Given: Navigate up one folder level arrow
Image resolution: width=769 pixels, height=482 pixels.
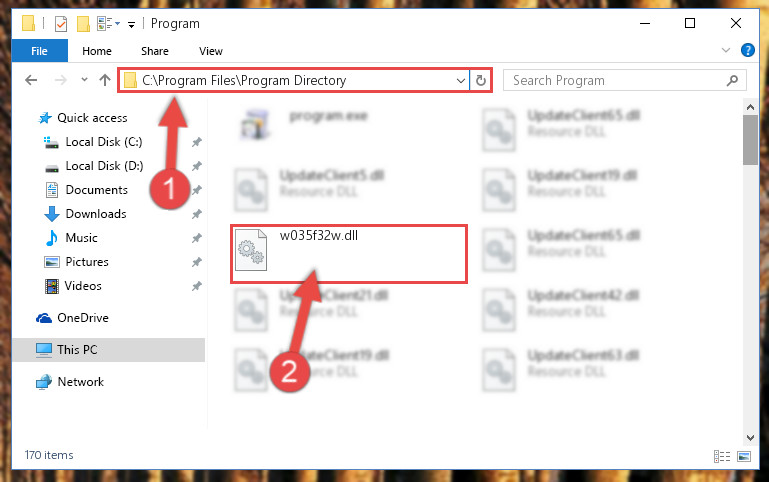Looking at the screenshot, I should pyautogui.click(x=104, y=80).
